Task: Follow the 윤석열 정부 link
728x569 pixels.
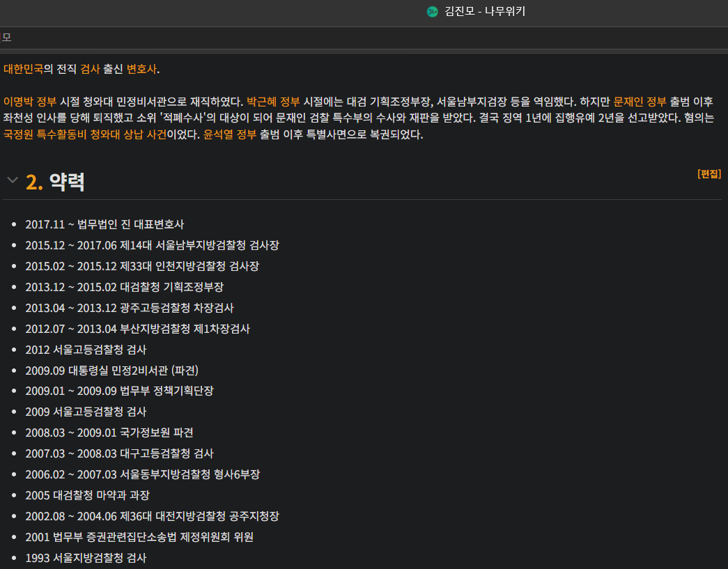Action: click(230, 134)
